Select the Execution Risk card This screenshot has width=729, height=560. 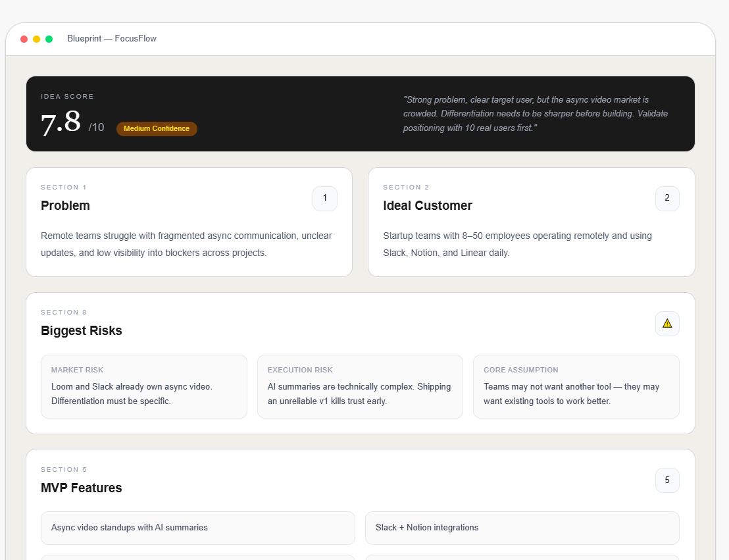click(360, 386)
